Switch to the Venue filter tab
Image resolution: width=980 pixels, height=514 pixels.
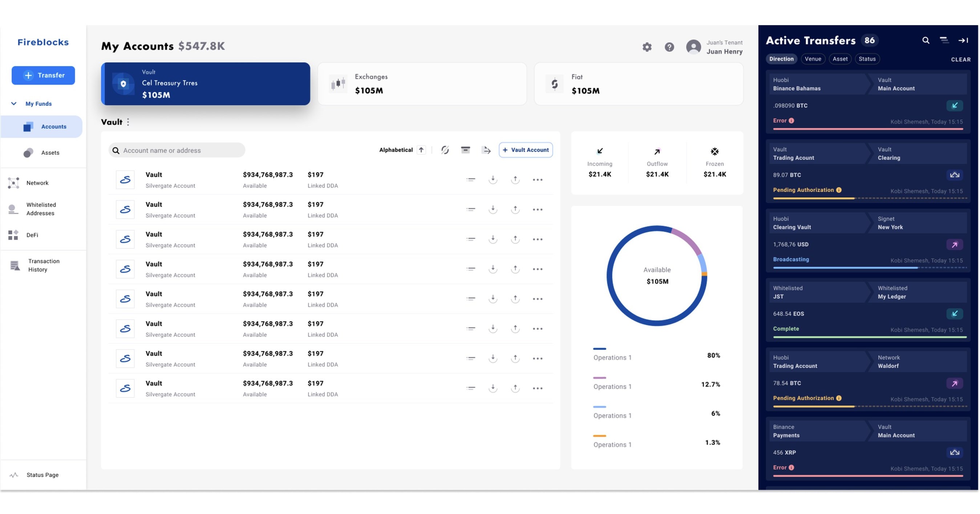(813, 59)
